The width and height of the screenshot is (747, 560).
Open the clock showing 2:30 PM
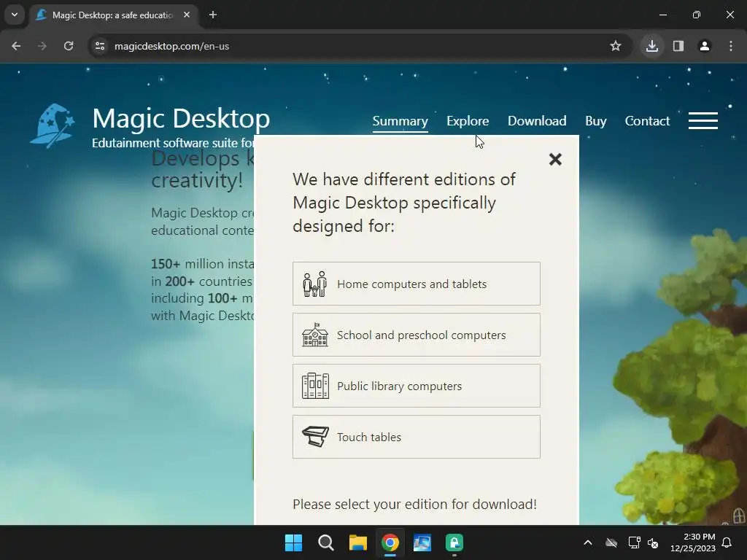[693, 542]
